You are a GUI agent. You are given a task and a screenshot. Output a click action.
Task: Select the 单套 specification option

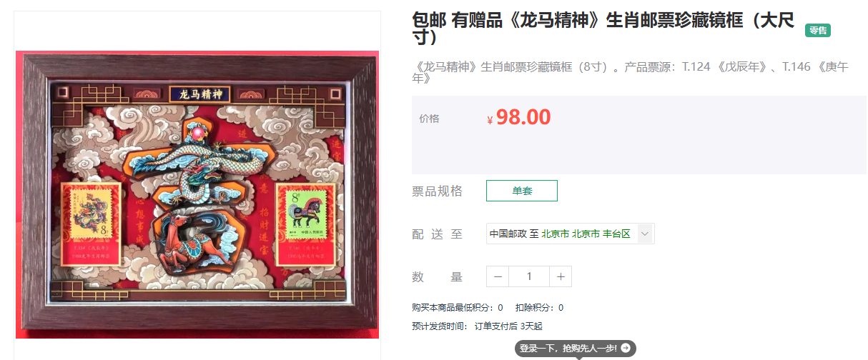(x=522, y=191)
